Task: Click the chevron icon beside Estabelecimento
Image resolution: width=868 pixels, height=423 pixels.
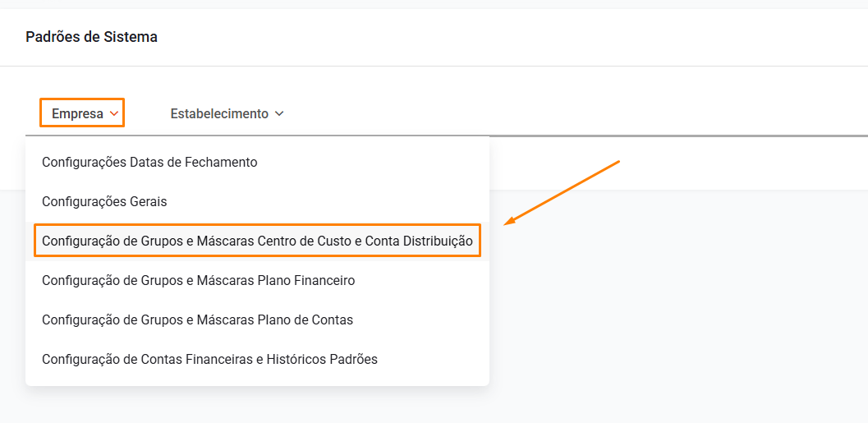Action: tap(279, 114)
